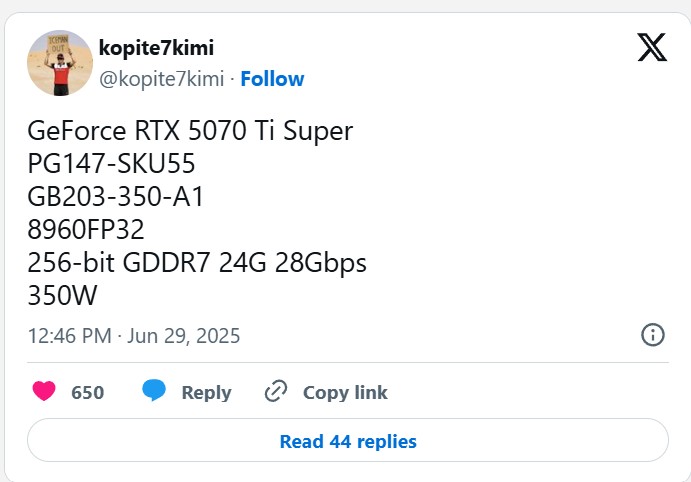Screen dimensions: 691x482
Task: Like the tweet with the heart icon
Action: click(x=44, y=390)
